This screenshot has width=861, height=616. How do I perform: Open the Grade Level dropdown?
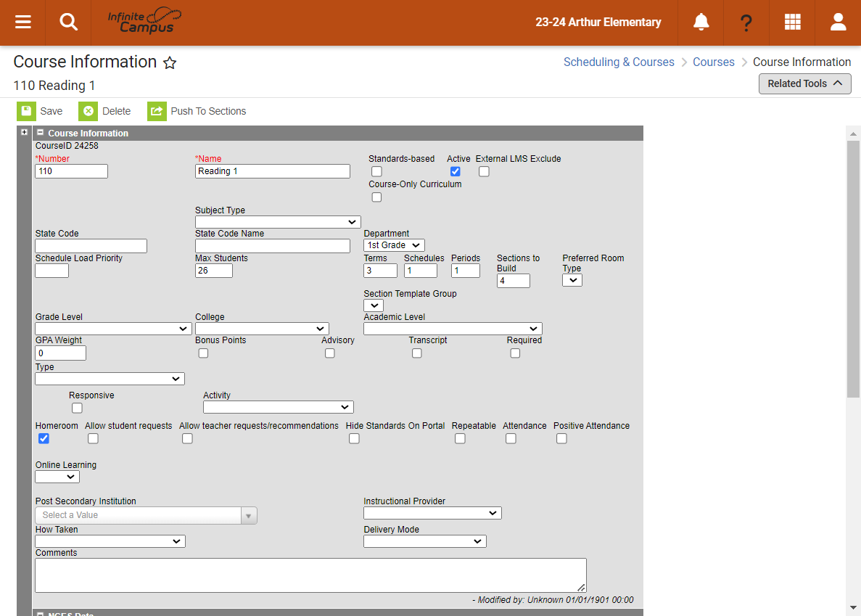113,328
